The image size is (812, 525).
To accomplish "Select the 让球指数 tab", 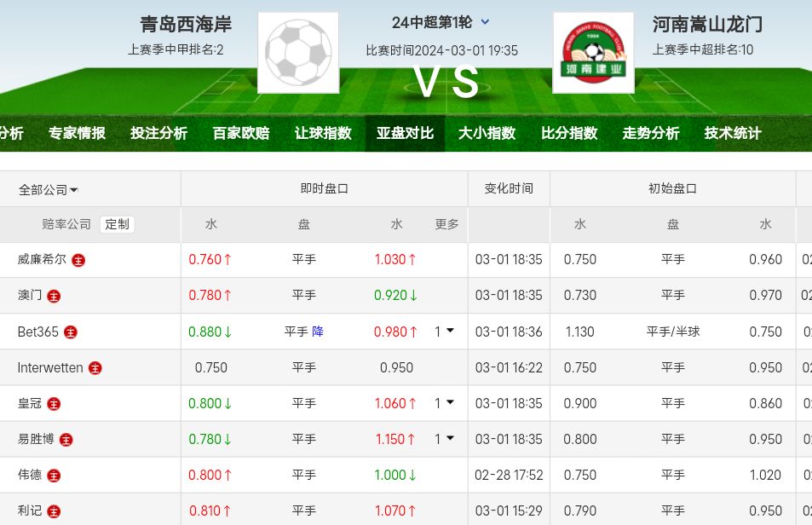I will [323, 133].
